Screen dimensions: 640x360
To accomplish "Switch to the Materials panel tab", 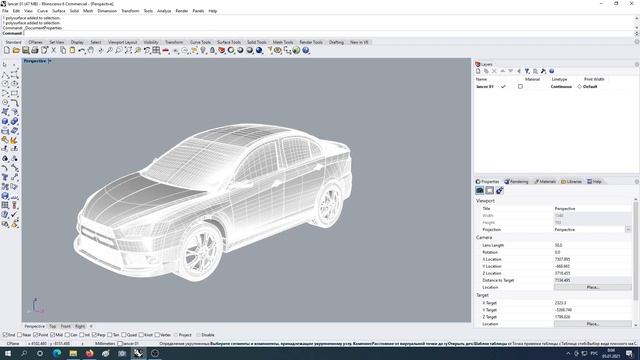I will pos(545,182).
